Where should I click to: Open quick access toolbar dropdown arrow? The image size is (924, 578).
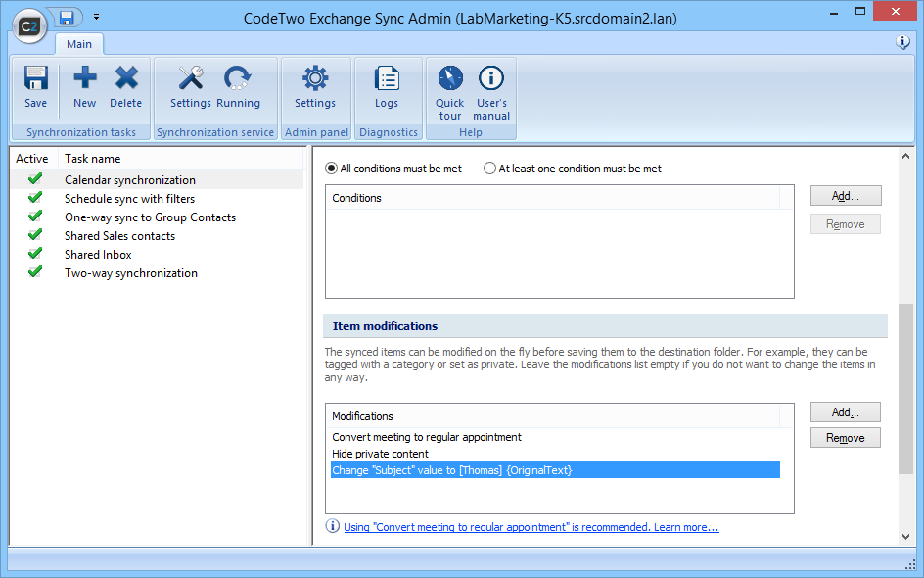[x=96, y=17]
